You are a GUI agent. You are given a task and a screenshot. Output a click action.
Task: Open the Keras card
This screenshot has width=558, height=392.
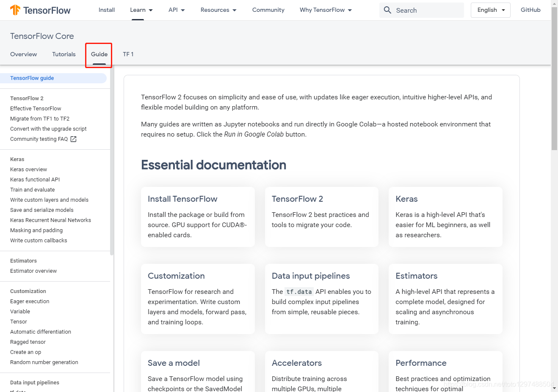pos(445,217)
